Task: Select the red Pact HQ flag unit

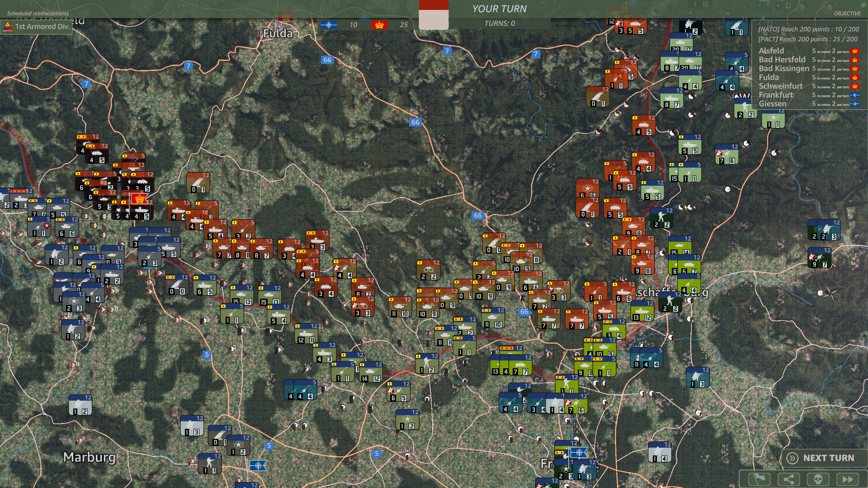Action: click(x=139, y=198)
